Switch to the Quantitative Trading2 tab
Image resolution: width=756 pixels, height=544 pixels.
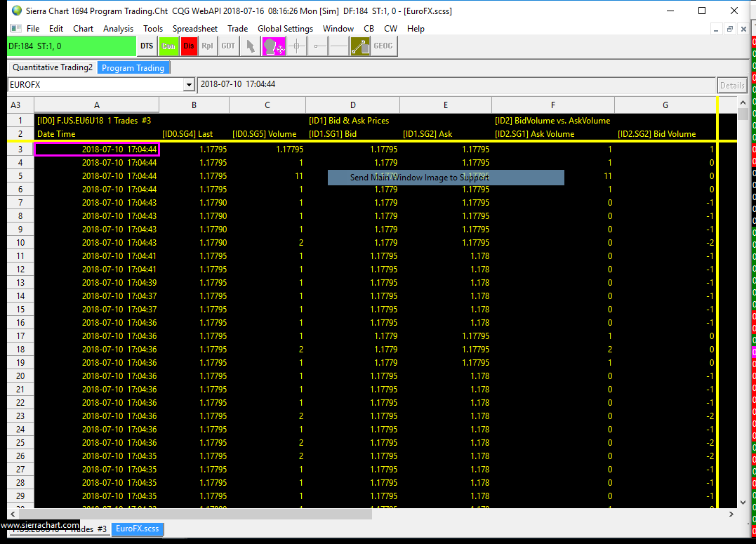pos(53,67)
